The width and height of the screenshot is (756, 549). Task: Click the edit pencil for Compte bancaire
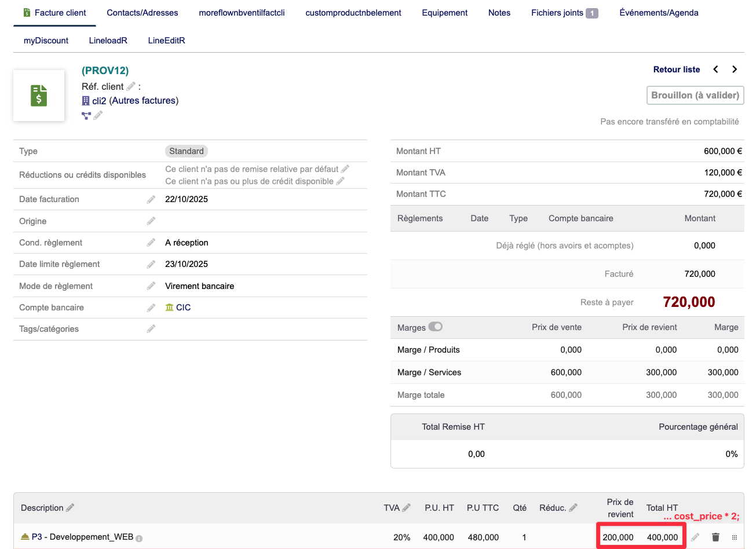[151, 308]
